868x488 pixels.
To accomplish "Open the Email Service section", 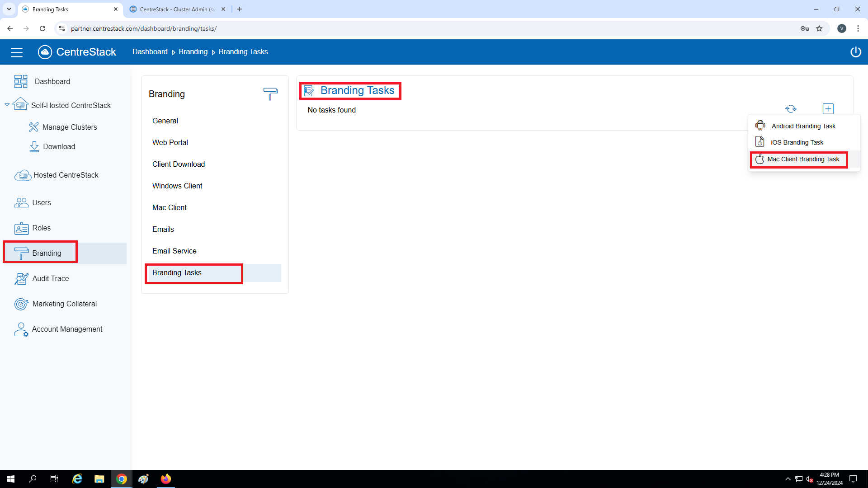I will 175,251.
